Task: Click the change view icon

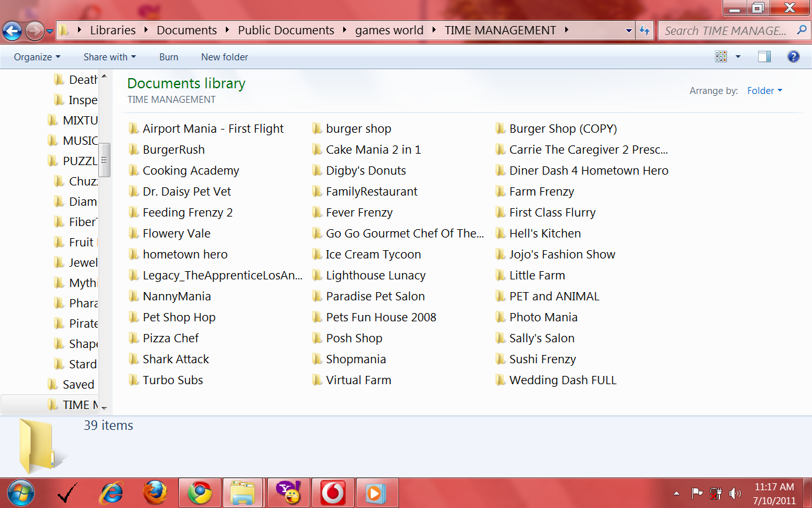Action: (x=721, y=57)
